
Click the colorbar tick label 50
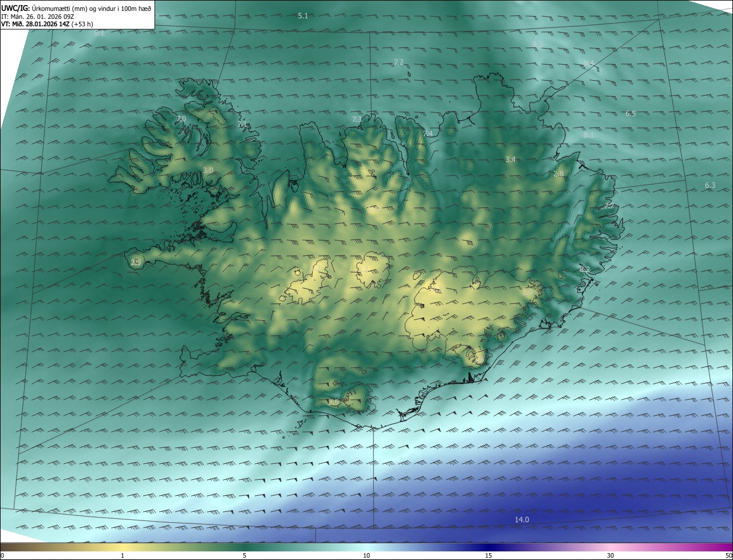click(728, 556)
